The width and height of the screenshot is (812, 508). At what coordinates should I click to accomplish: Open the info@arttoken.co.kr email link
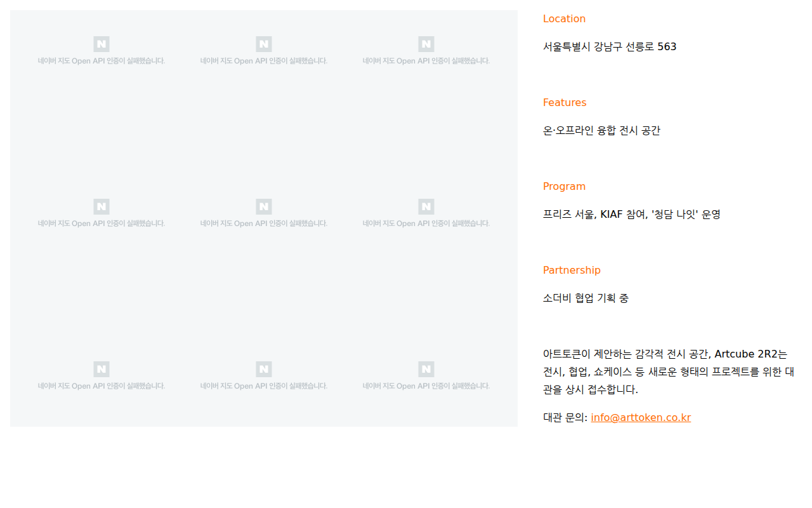tap(641, 417)
